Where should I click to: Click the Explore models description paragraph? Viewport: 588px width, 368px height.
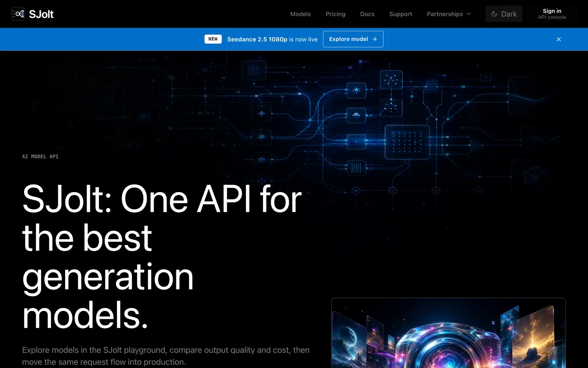166,356
